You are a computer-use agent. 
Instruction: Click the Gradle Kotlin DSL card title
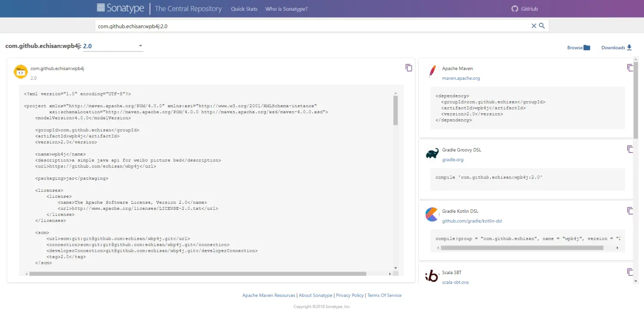(x=460, y=211)
